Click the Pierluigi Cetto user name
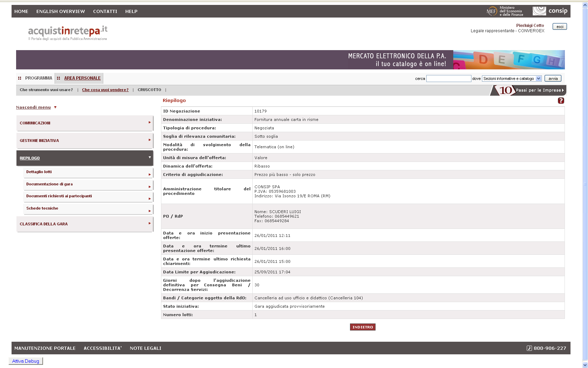The image size is (588, 368). pos(530,25)
